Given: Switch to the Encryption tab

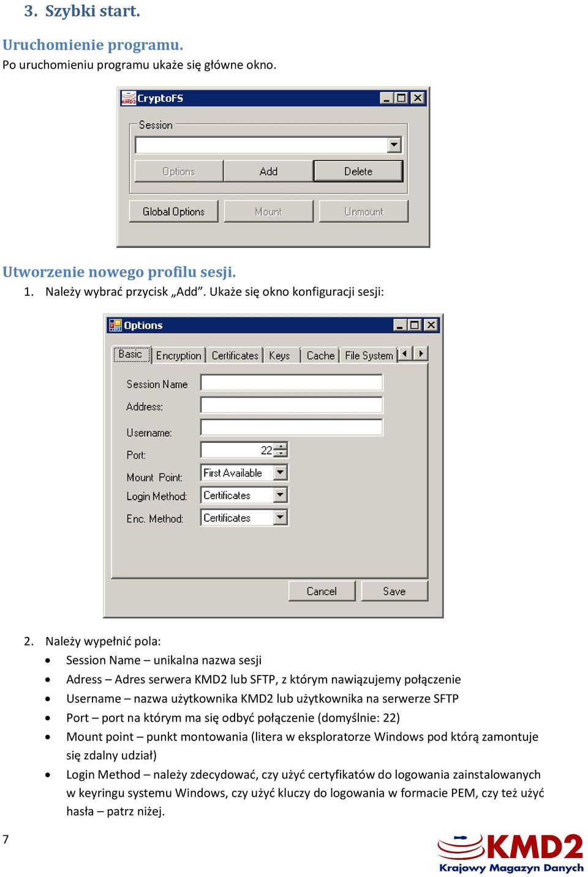Looking at the screenshot, I should [178, 355].
